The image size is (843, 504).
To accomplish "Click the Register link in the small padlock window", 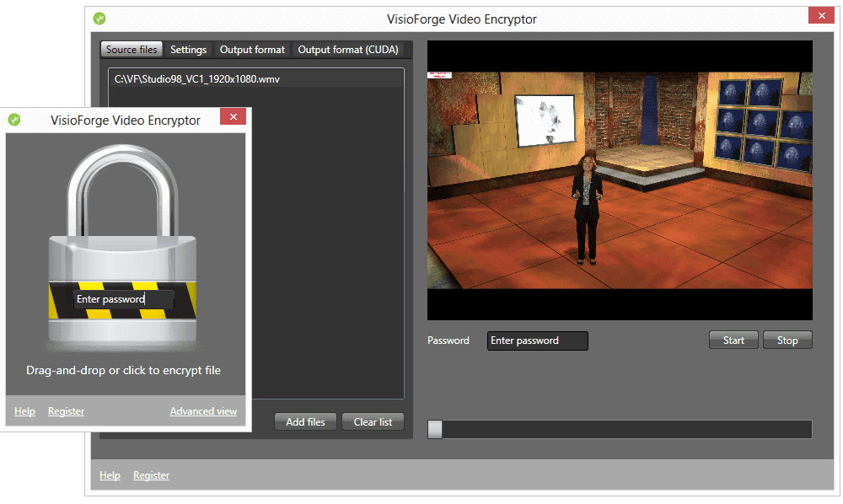I will (x=66, y=411).
